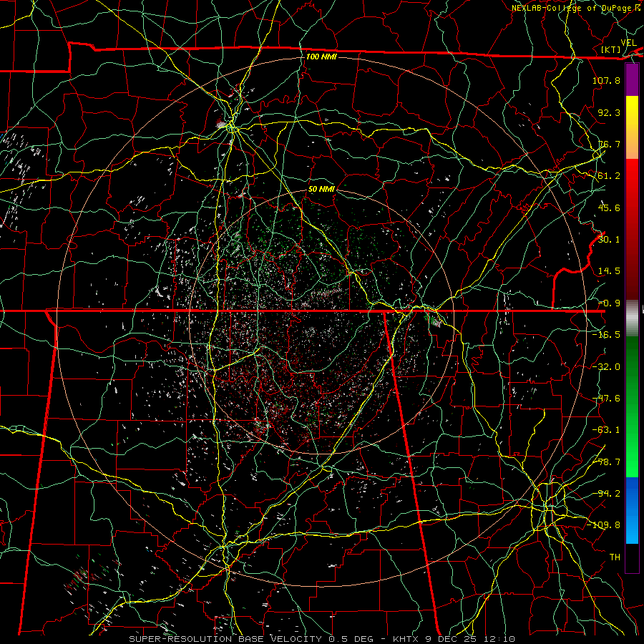Select the 92.3 velocity scale value
Screen dimensions: 644x644
[x=609, y=112]
